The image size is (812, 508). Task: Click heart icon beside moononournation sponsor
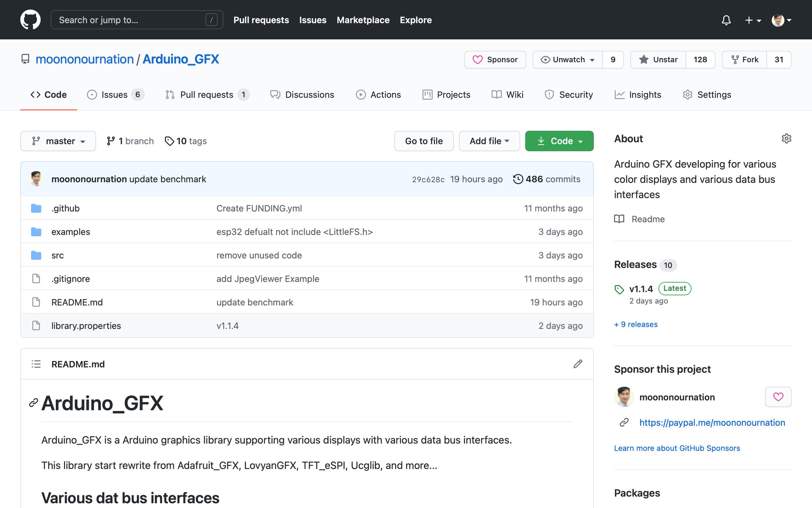[x=778, y=397]
